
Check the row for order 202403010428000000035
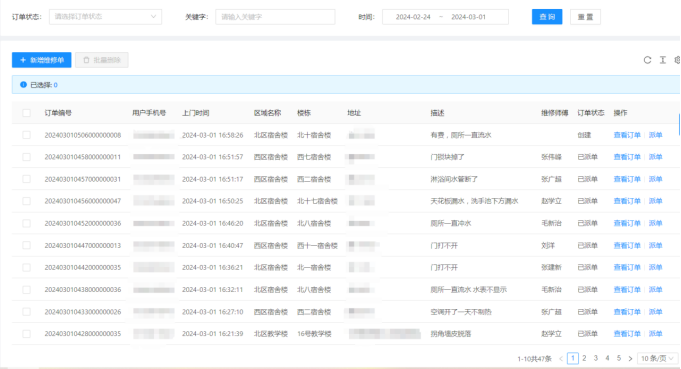tap(26, 334)
